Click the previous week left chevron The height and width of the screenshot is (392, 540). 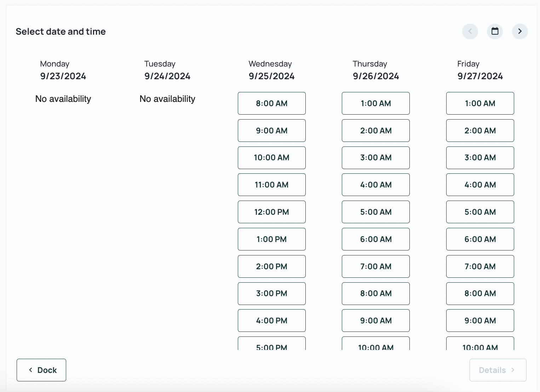470,31
